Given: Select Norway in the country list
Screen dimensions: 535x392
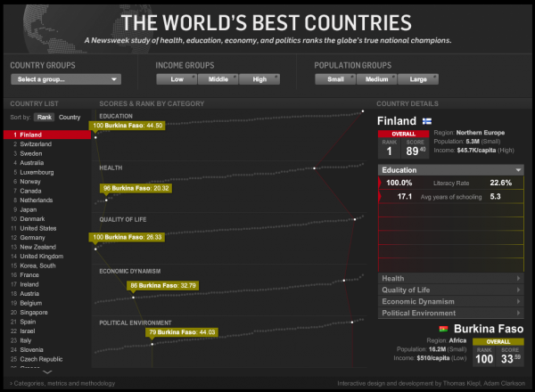Looking at the screenshot, I should [x=47, y=182].
